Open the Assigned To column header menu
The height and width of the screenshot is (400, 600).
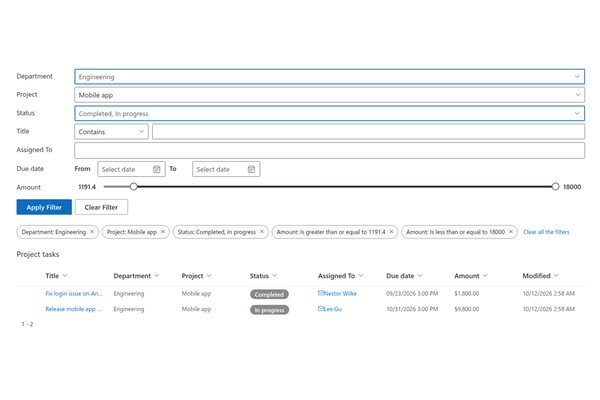tap(341, 276)
